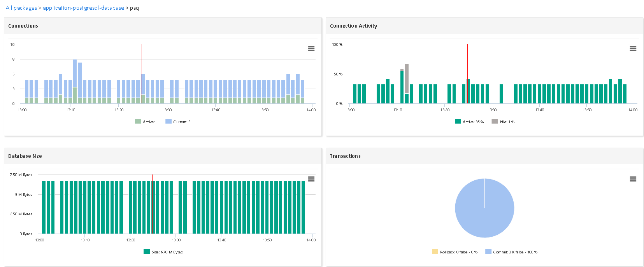Screen dimensions: 644x267
Task: Open application-postgresql-database breadcrumb link
Action: pyautogui.click(x=83, y=8)
